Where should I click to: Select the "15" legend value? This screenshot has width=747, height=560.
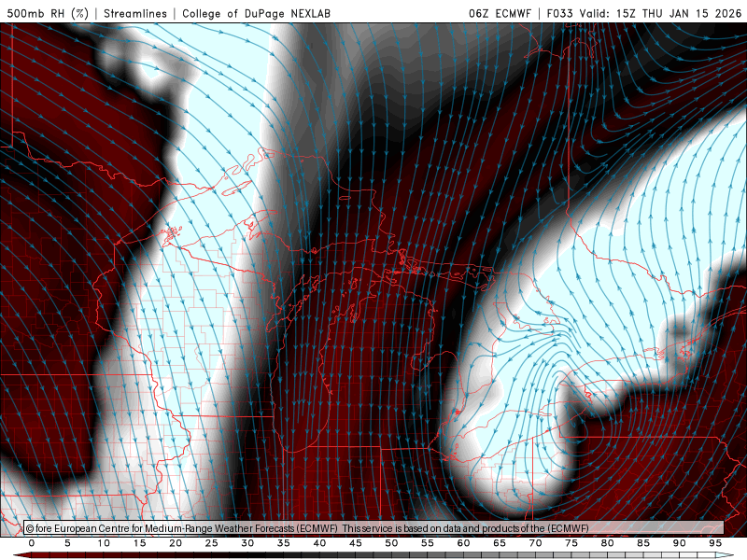(139, 543)
